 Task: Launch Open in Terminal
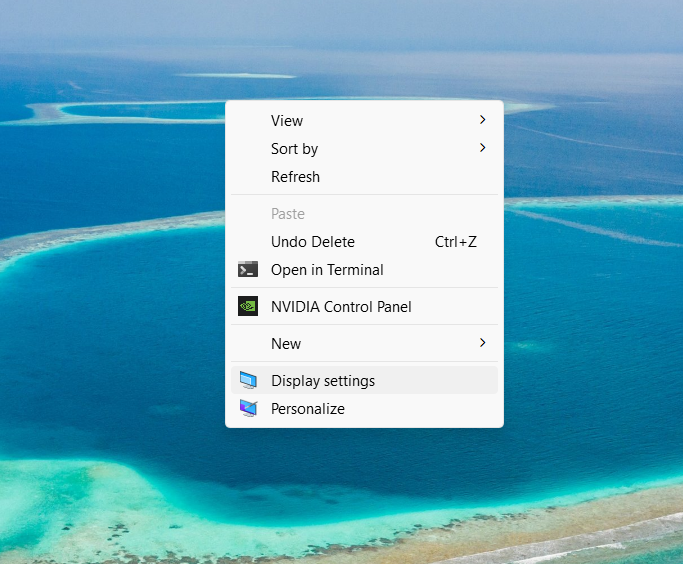pos(327,270)
